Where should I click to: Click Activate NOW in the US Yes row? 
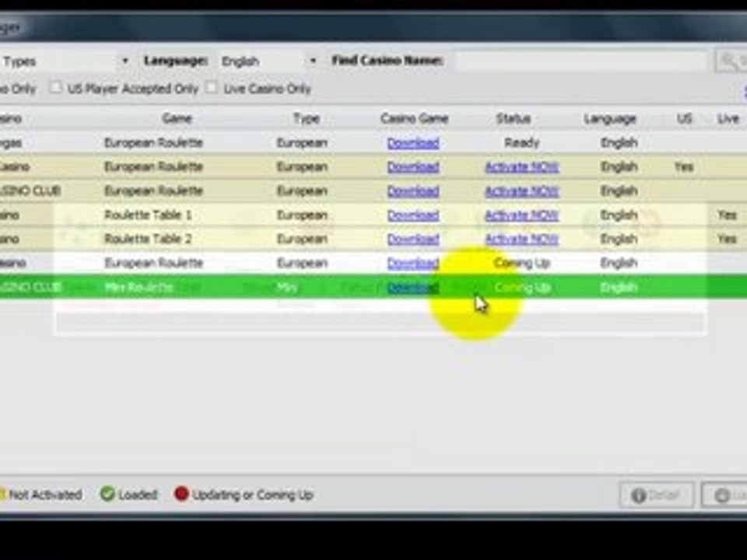coord(521,166)
